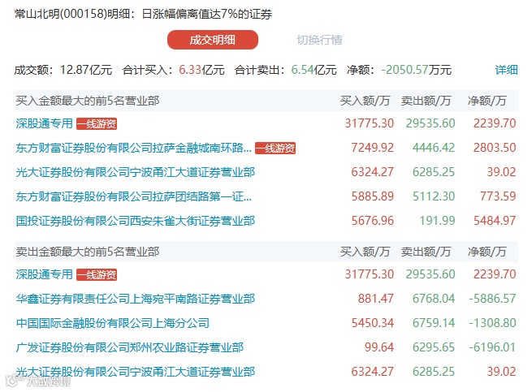Viewport: 532px width, 392px height.
Task: Click buy amount 7249.92
Action: [x=373, y=148]
